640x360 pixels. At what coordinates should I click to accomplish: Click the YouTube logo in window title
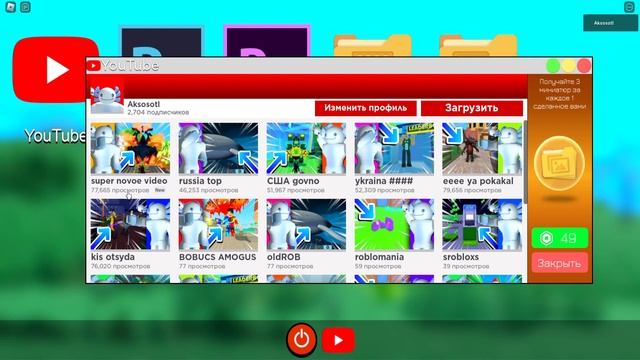(x=93, y=65)
